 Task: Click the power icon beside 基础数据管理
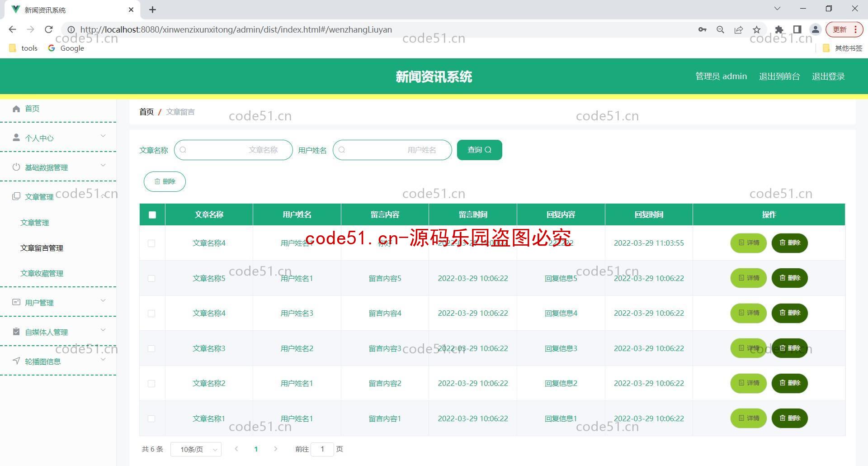pos(16,167)
